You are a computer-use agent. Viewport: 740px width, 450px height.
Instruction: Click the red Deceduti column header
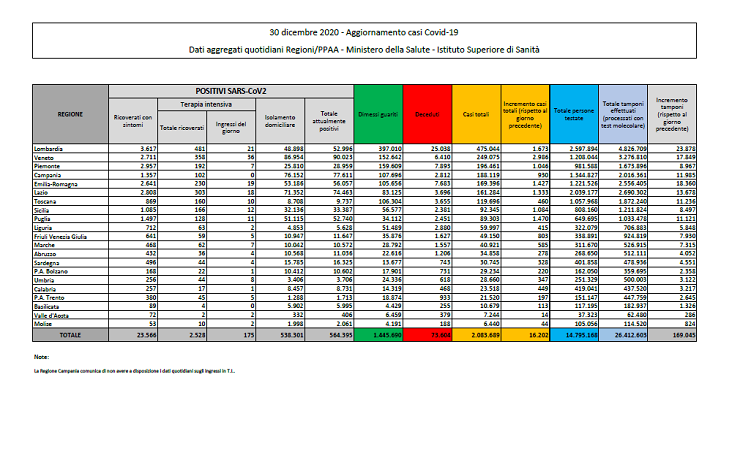tap(428, 115)
